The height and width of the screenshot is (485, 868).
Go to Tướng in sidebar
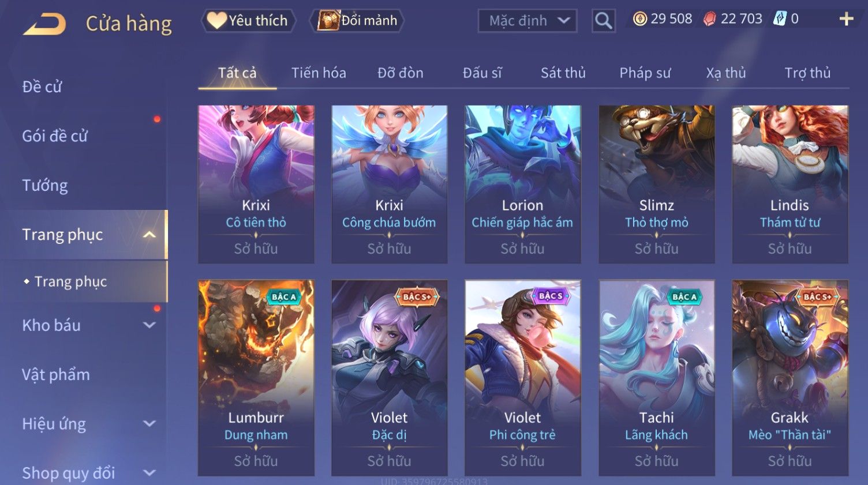(45, 186)
